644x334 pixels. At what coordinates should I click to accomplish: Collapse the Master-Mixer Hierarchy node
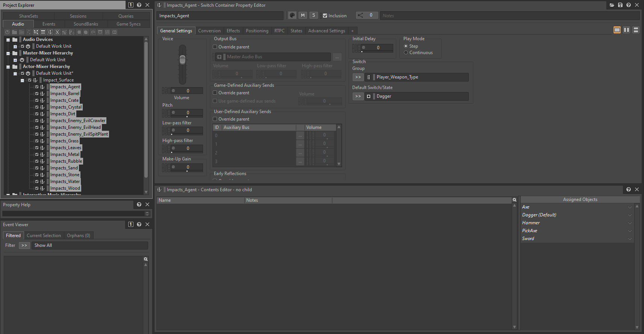8,53
